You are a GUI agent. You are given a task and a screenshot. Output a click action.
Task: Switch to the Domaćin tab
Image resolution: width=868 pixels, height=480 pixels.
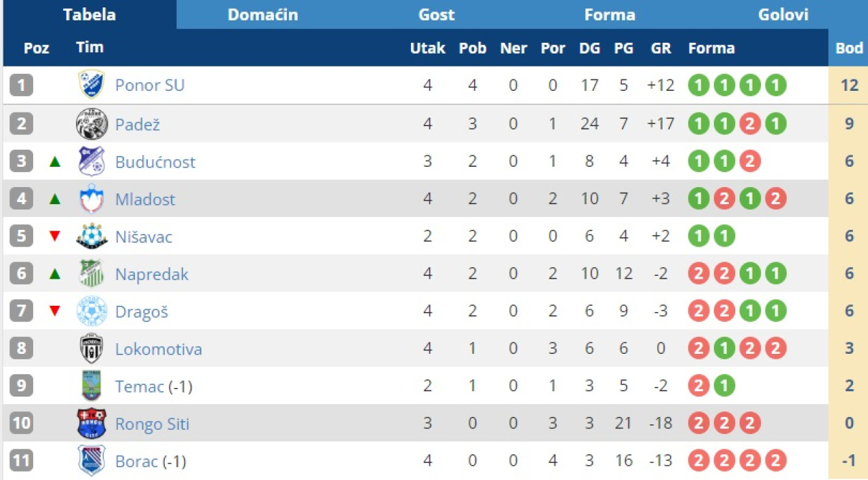pyautogui.click(x=262, y=15)
